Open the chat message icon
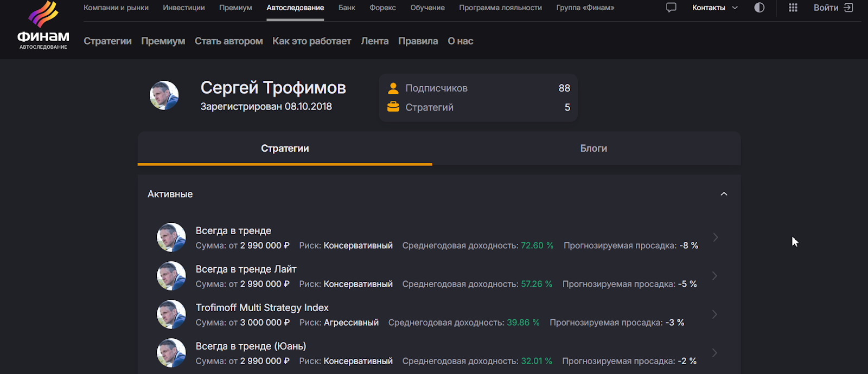 (x=671, y=8)
